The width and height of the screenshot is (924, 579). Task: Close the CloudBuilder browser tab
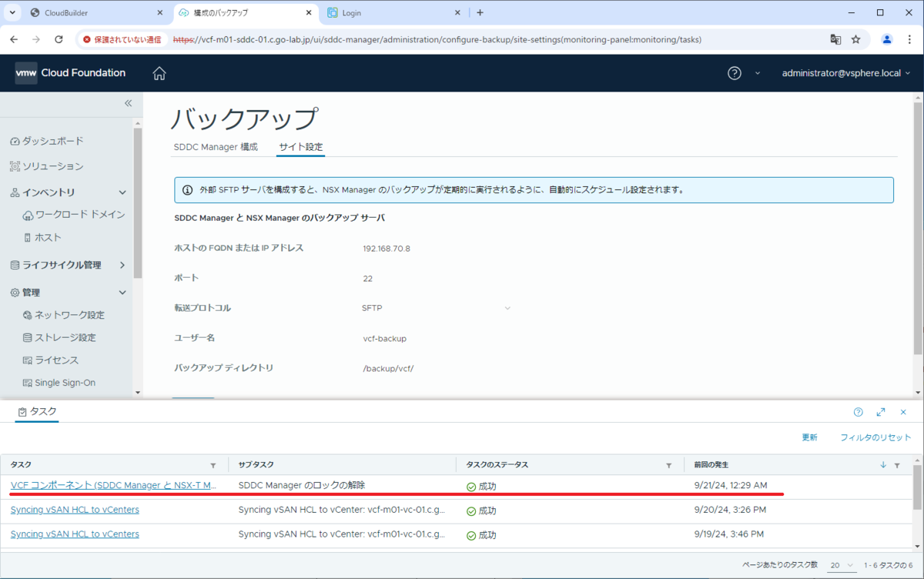[159, 13]
